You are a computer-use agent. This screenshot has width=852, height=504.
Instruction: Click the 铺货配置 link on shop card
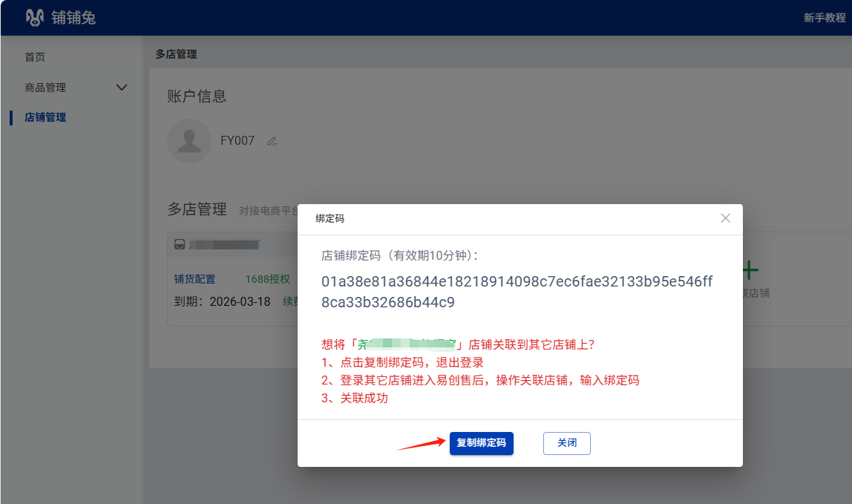194,279
